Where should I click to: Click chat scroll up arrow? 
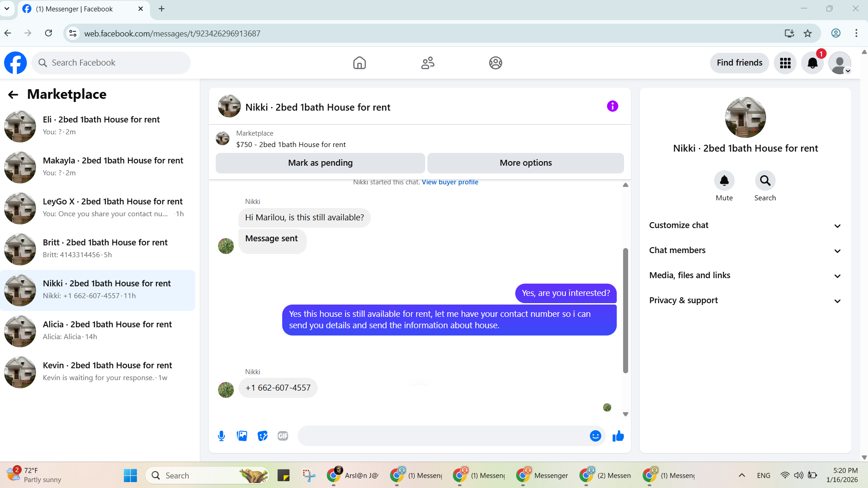[625, 185]
